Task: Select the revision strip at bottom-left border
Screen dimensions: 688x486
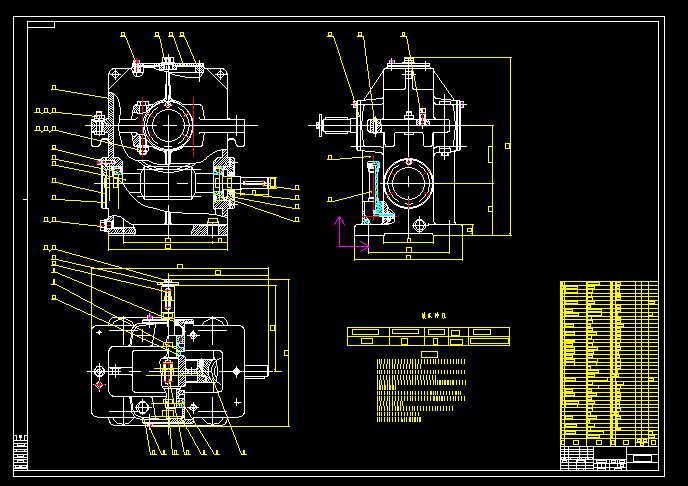Action: point(21,452)
